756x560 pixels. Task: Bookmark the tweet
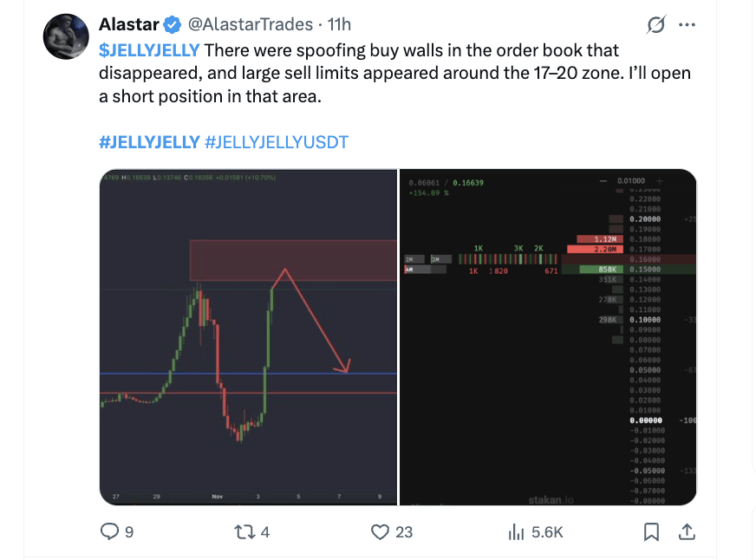point(653,531)
